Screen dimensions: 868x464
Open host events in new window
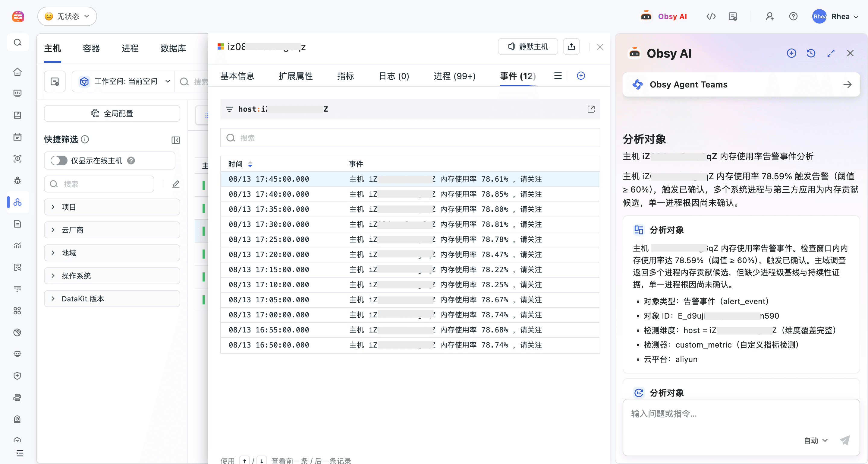pos(591,109)
